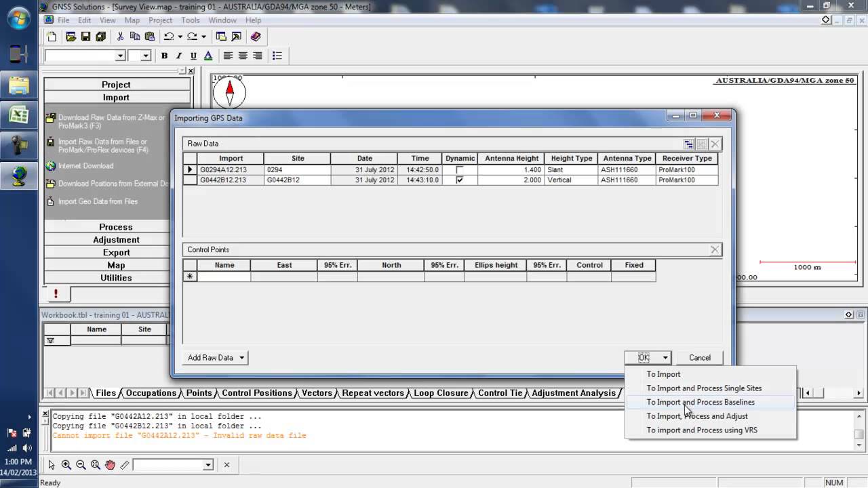Align text right
Viewport: 868px width, 488px height.
pos(258,56)
